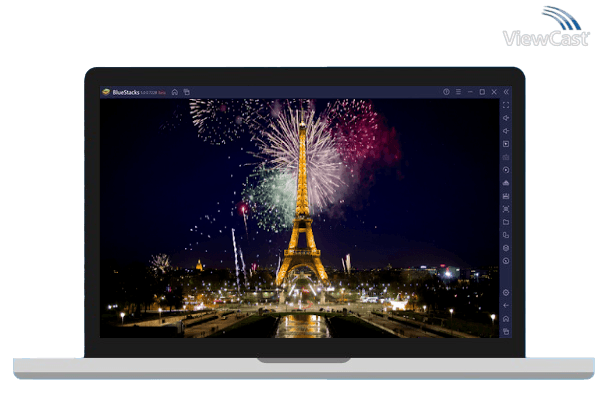
Task: Go back using the sidebar arrow icon
Action: [x=506, y=306]
